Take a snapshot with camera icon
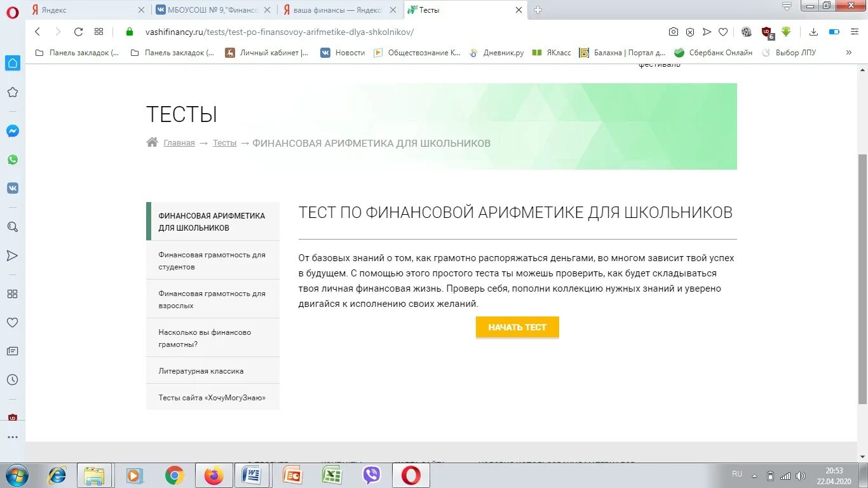 (x=674, y=32)
